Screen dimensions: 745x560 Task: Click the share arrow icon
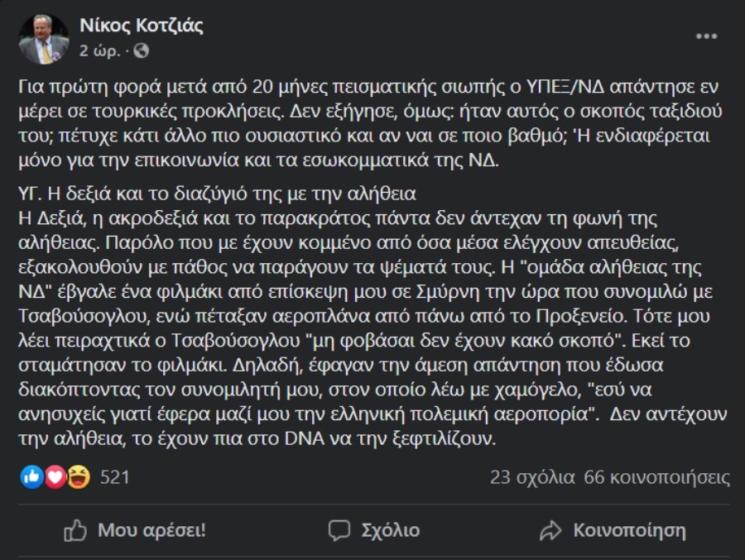click(550, 530)
